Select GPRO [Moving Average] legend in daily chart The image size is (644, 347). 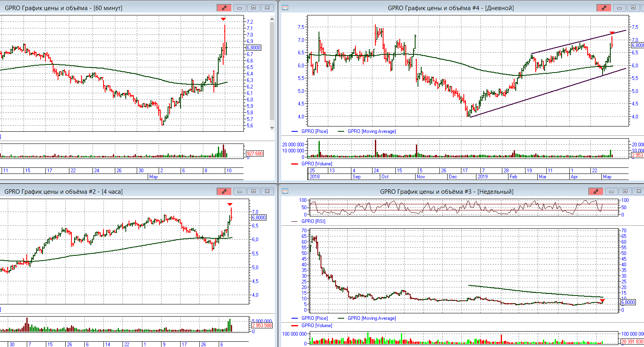(371, 131)
